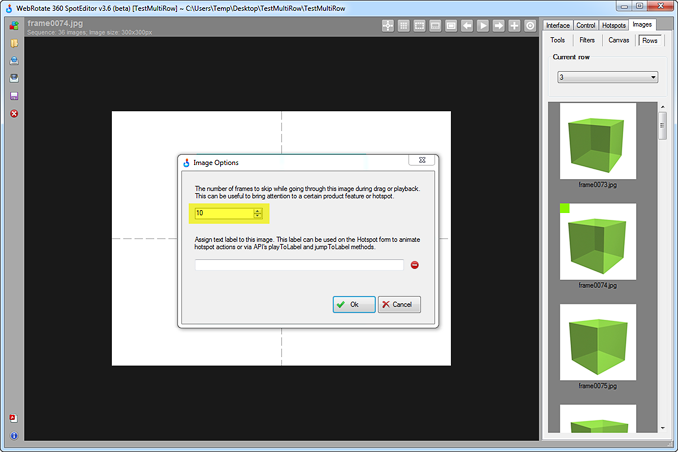Minimize the SpotEditor window
This screenshot has height=452, width=678.
point(624,6)
